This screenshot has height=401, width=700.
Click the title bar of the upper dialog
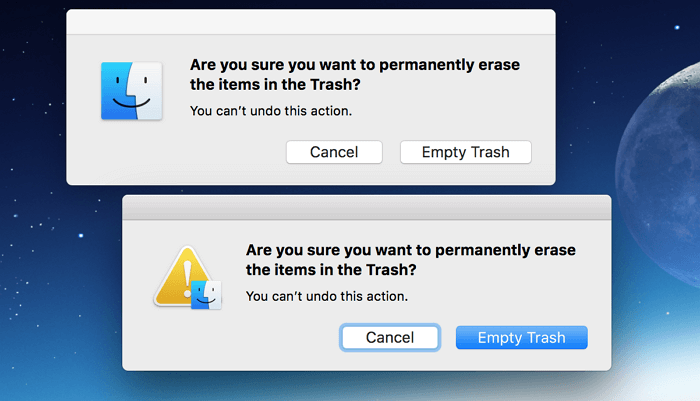click(x=310, y=21)
